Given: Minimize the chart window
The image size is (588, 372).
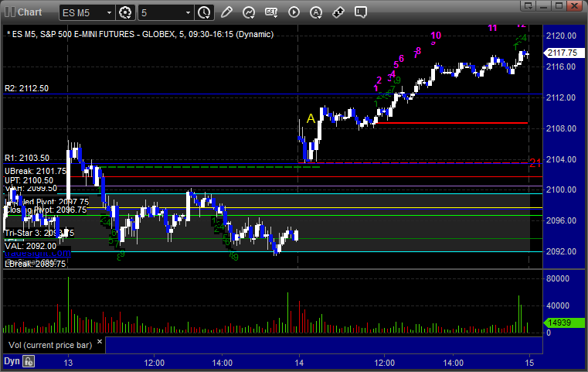Looking at the screenshot, I should pyautogui.click(x=544, y=5).
